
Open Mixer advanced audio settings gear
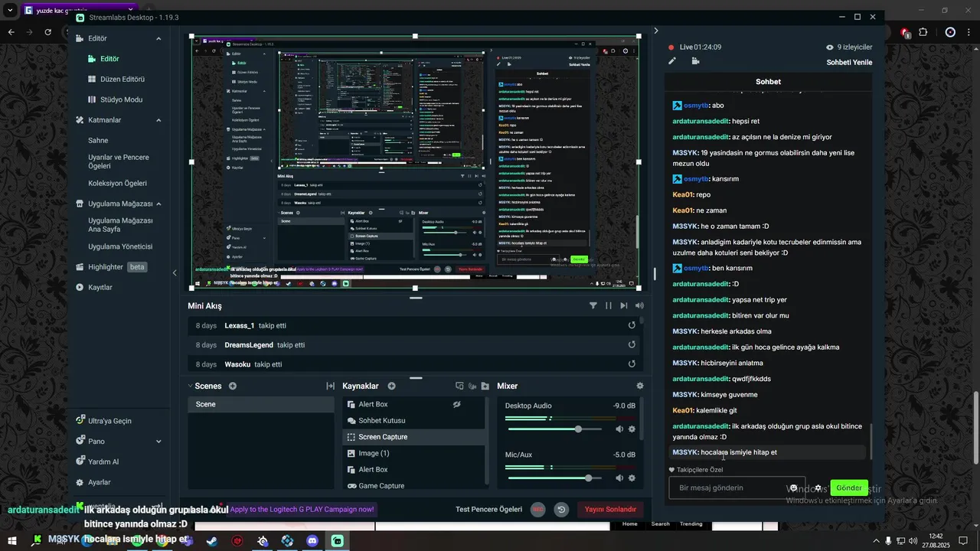[640, 386]
